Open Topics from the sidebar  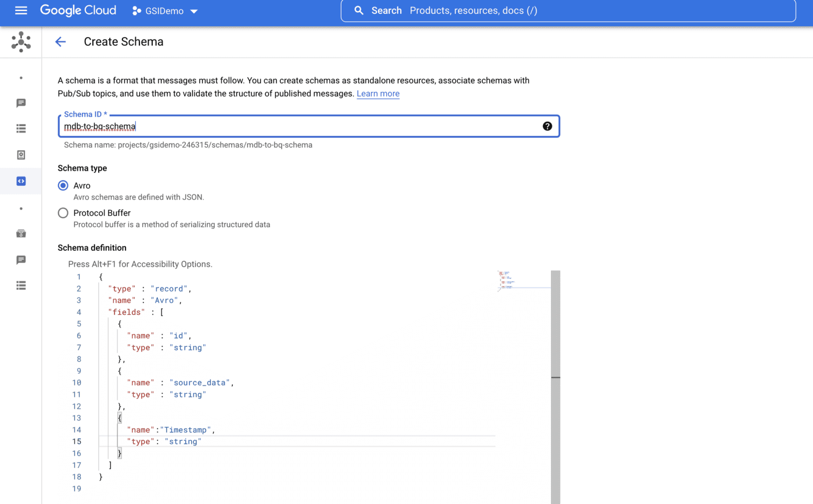(x=21, y=103)
